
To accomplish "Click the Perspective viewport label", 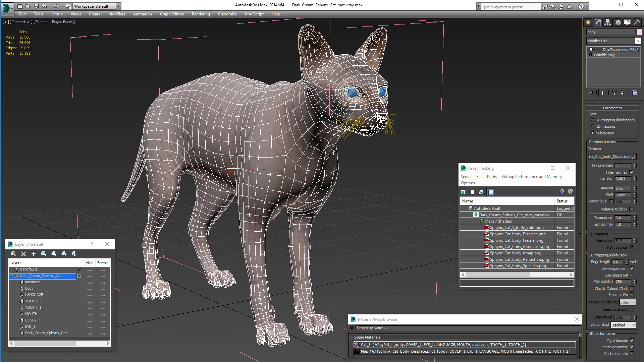I will click(x=21, y=22).
